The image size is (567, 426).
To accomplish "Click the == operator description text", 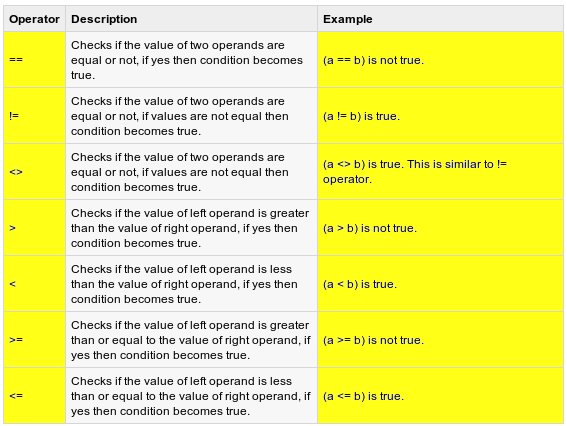I will [187, 60].
